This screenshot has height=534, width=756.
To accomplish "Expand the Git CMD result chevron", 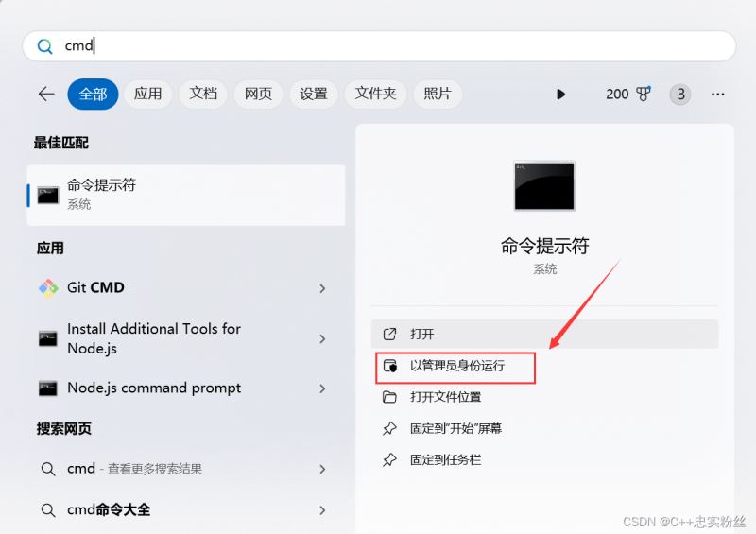I will 322,288.
